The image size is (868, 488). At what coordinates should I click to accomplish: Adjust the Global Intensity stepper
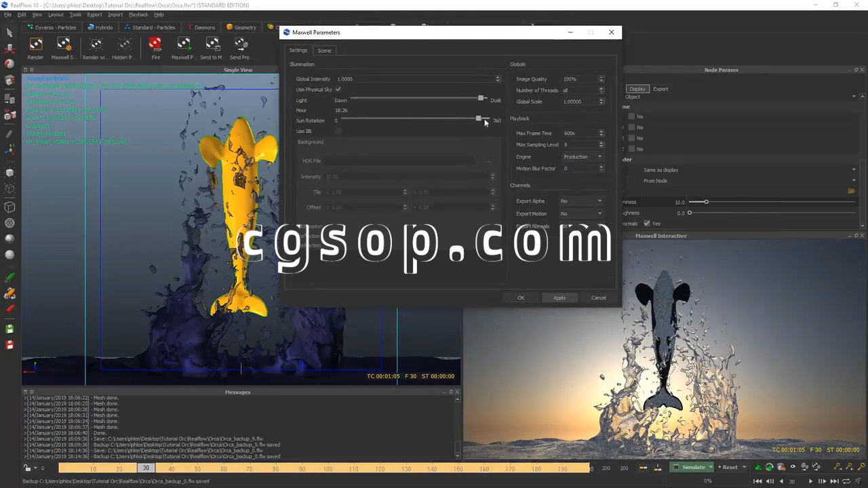pyautogui.click(x=498, y=79)
